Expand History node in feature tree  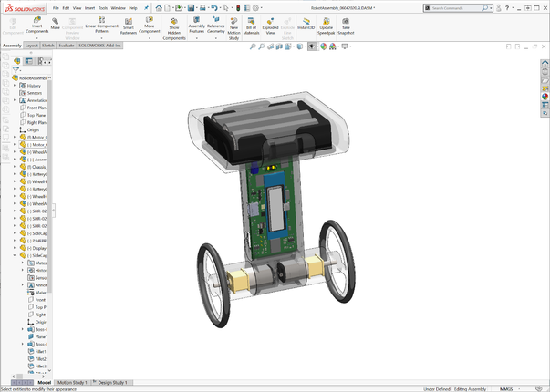click(x=15, y=86)
